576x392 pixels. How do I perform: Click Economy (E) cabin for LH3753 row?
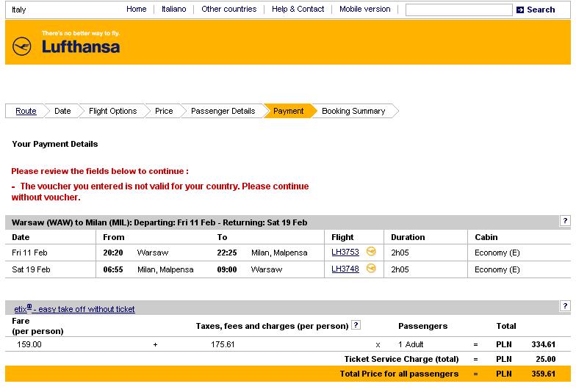pos(497,253)
